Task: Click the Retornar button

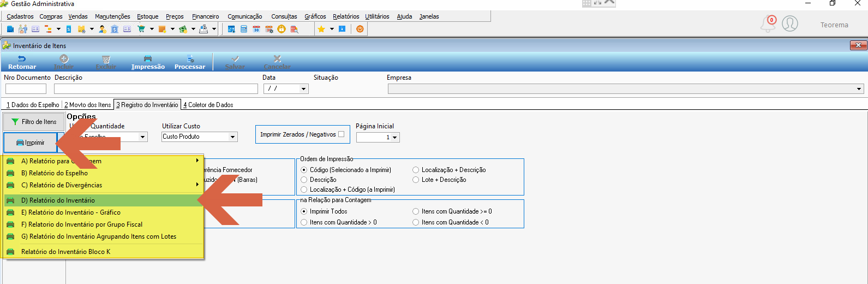Action: pos(22,62)
